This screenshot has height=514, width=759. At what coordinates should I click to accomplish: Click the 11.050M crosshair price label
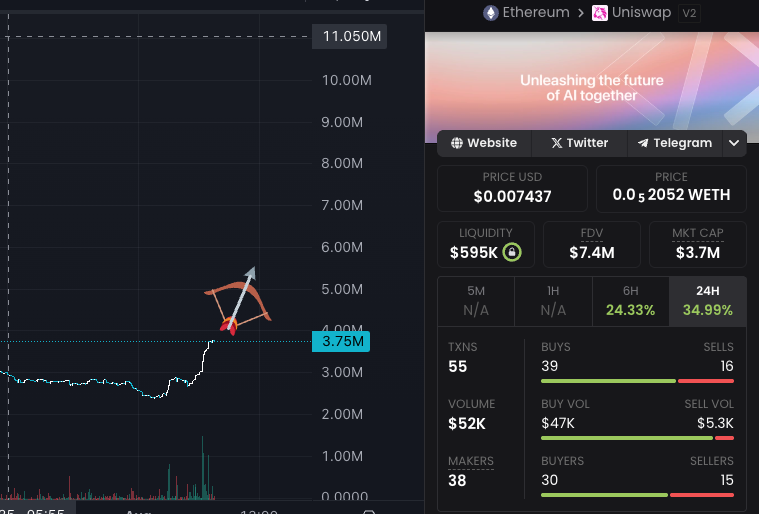point(349,36)
